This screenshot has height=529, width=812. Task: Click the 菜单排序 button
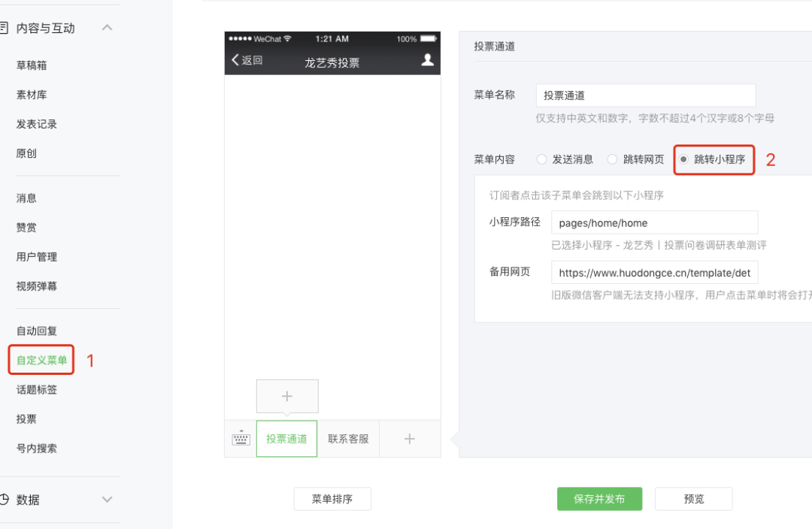point(332,499)
